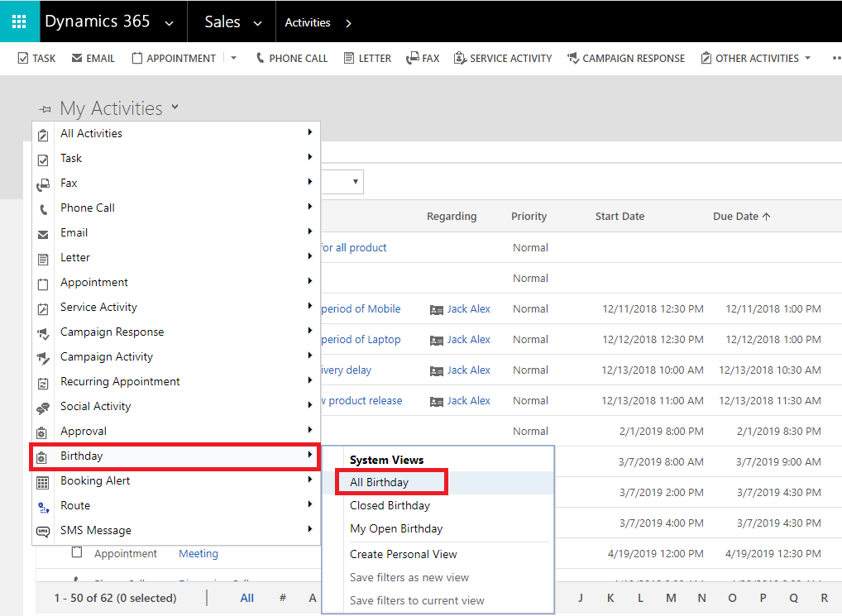This screenshot has height=616, width=842.
Task: Click the Phone Call icon in the view menu
Action: click(43, 210)
